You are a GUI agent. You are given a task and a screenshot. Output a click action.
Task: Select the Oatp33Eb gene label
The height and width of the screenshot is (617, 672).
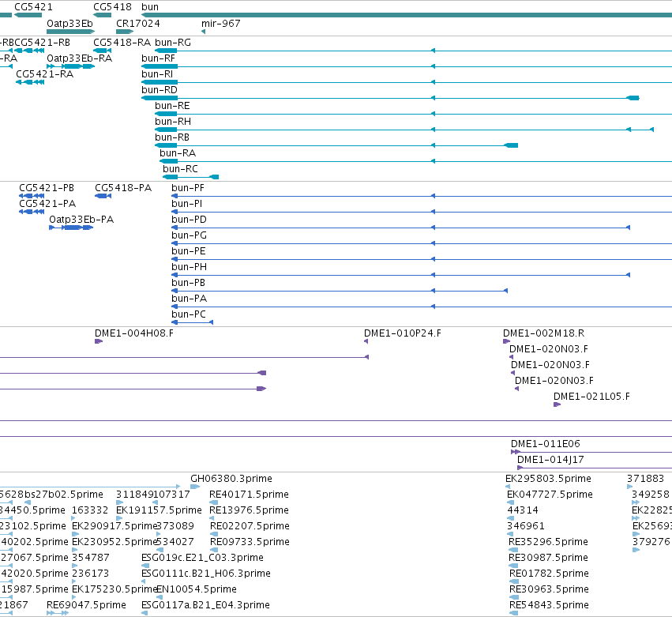69,23
